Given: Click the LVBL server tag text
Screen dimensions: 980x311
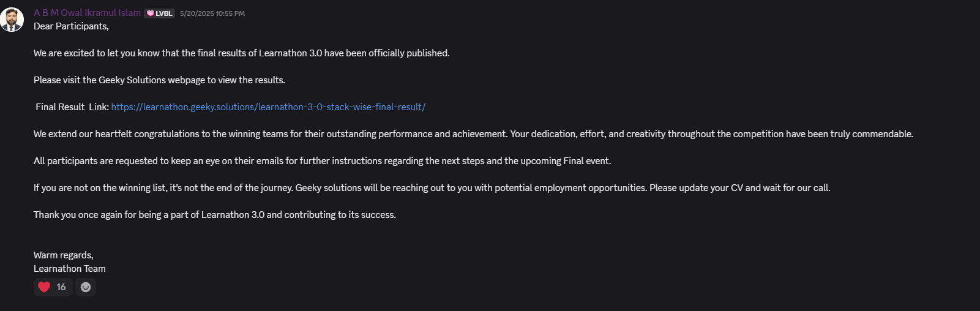Looking at the screenshot, I should pos(163,13).
